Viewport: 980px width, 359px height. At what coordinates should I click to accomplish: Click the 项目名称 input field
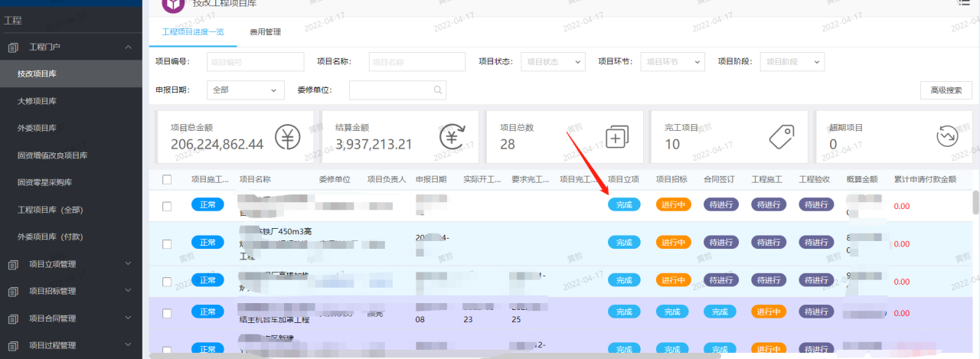[x=417, y=62]
